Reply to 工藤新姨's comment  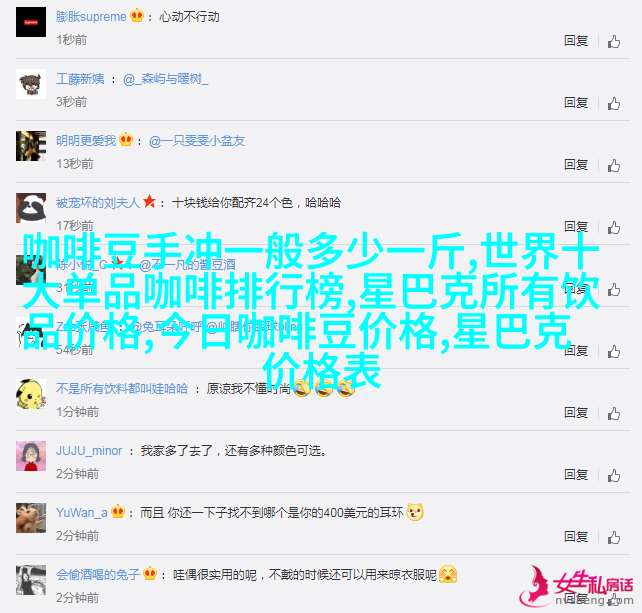pyautogui.click(x=576, y=102)
